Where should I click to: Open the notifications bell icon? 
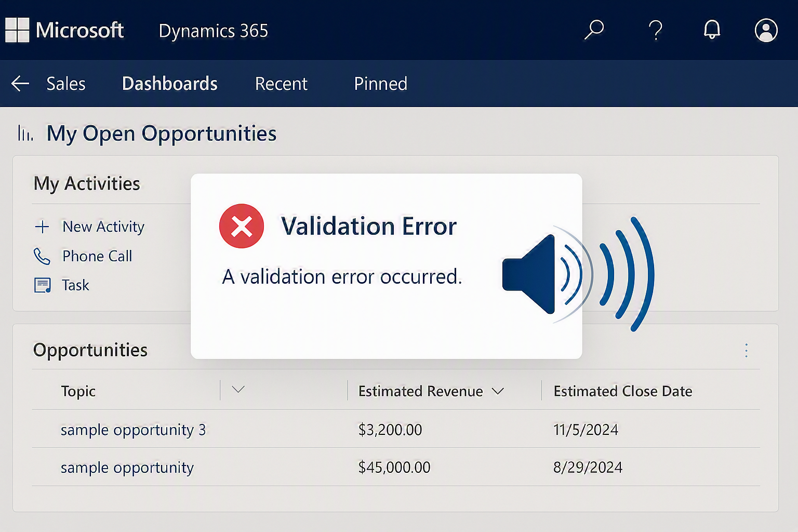tap(712, 30)
